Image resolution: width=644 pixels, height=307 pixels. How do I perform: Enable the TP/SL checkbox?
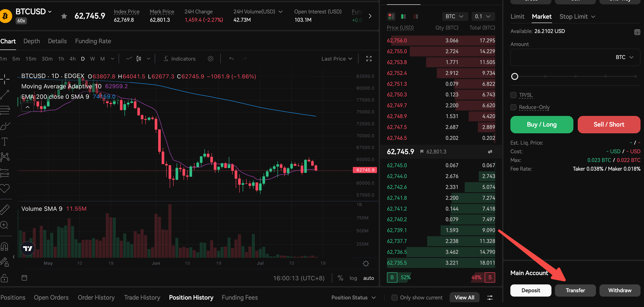(x=513, y=95)
